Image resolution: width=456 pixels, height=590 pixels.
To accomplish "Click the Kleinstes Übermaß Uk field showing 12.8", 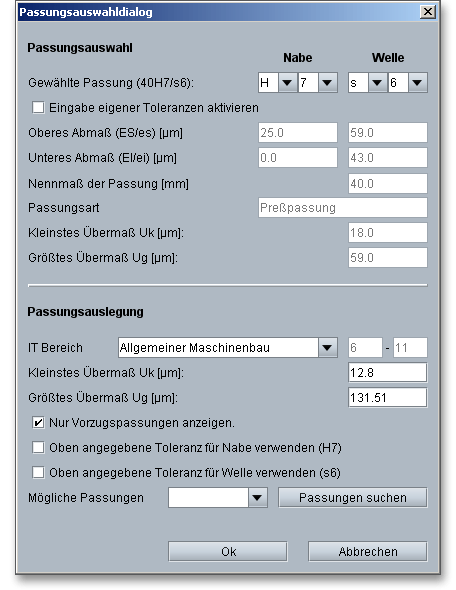I will [x=388, y=373].
